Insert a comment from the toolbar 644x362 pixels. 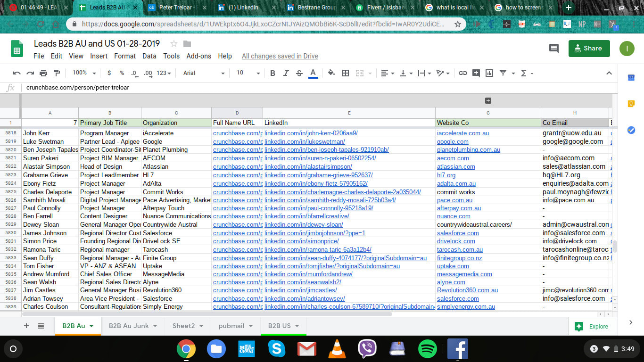coord(476,73)
